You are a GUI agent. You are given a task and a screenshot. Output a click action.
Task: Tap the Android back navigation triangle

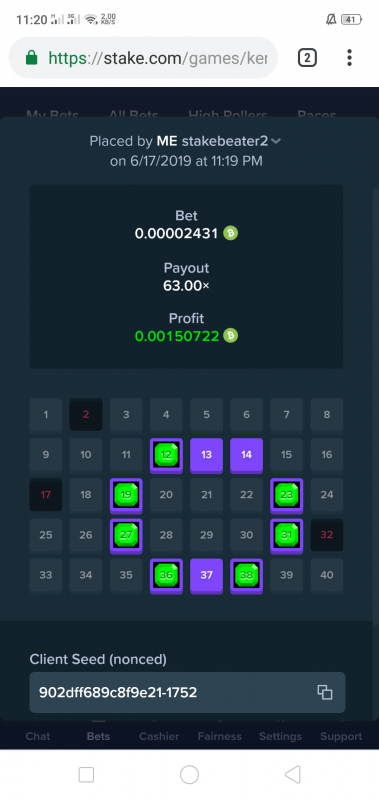pyautogui.click(x=292, y=774)
